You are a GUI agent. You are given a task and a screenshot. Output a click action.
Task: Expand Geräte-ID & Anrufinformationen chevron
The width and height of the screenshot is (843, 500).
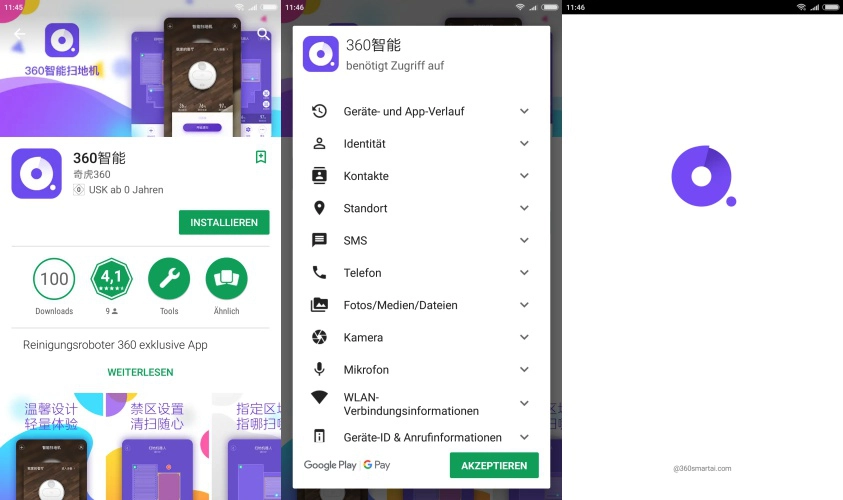pos(524,437)
